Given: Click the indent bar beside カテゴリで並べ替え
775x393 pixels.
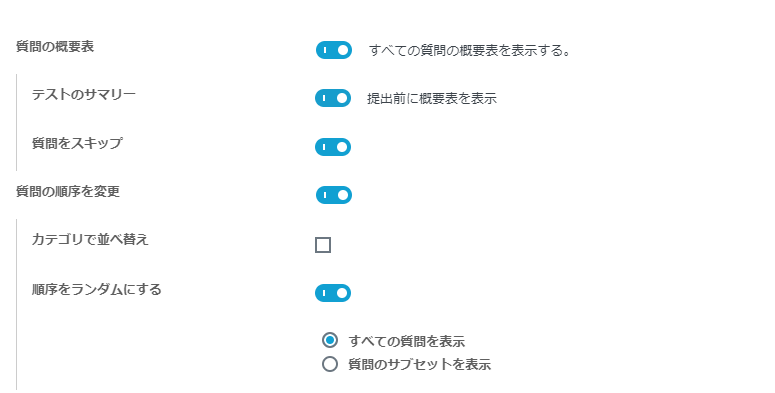Looking at the screenshot, I should [16, 305].
